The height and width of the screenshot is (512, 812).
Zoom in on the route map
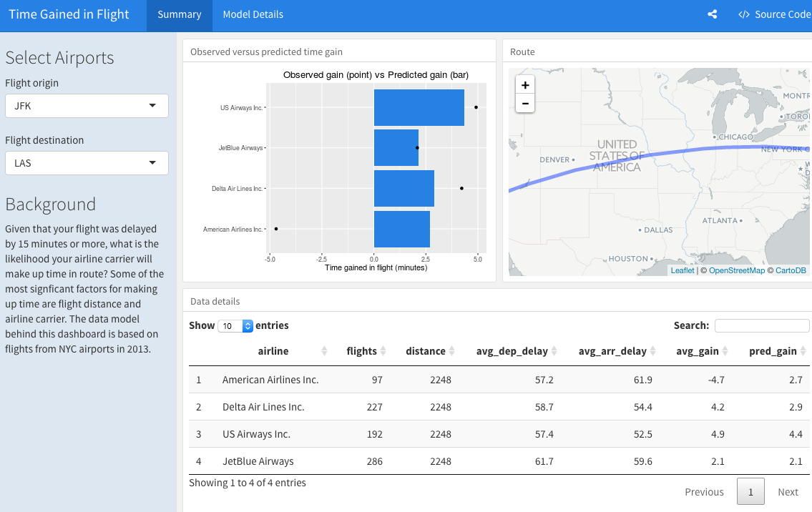[525, 85]
